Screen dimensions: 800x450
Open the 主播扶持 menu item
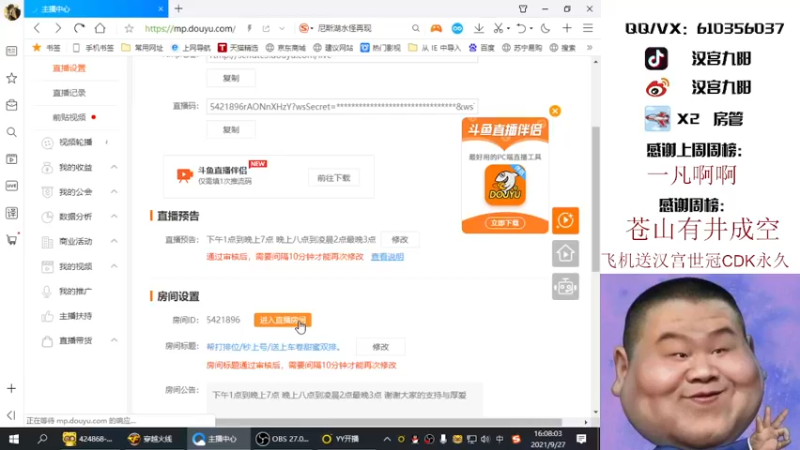click(x=76, y=316)
